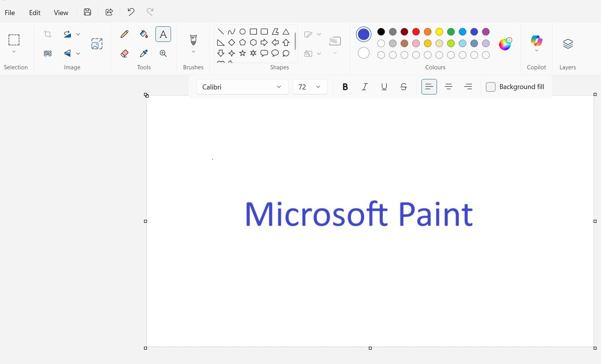
Task: Open the View menu
Action: 61,12
